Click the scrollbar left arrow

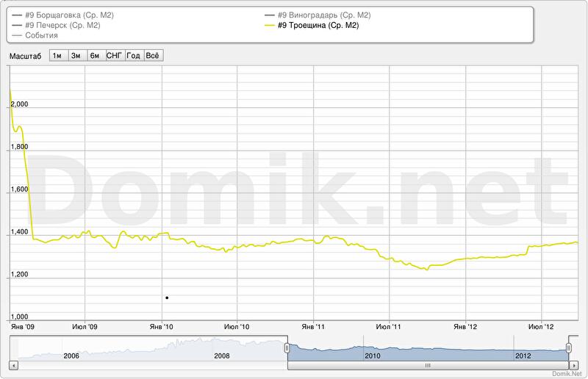[13, 364]
